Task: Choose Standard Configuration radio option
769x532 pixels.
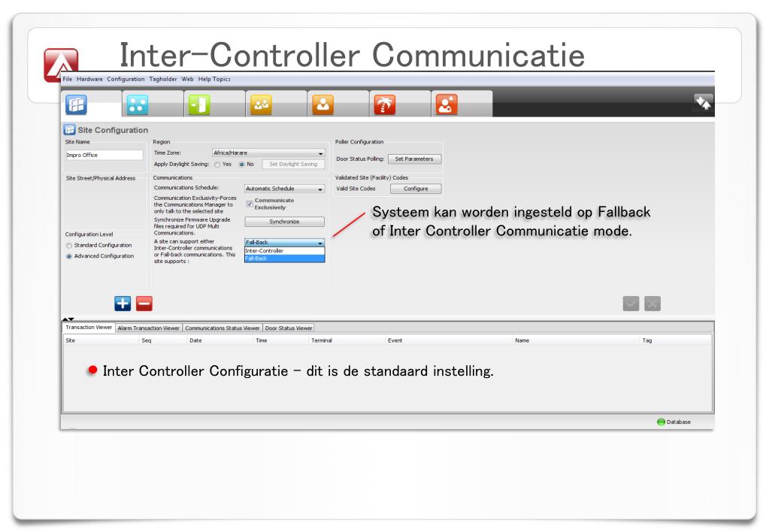Action: [69, 245]
